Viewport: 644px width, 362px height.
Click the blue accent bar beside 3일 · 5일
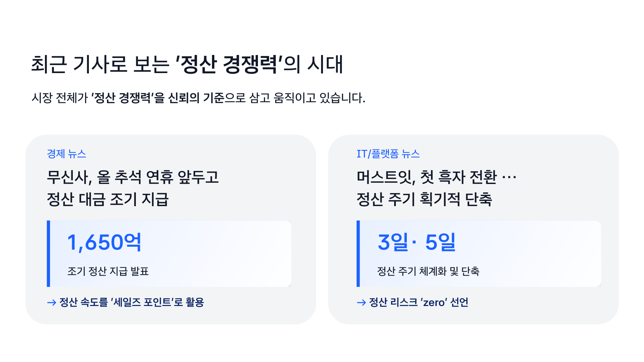(358, 253)
